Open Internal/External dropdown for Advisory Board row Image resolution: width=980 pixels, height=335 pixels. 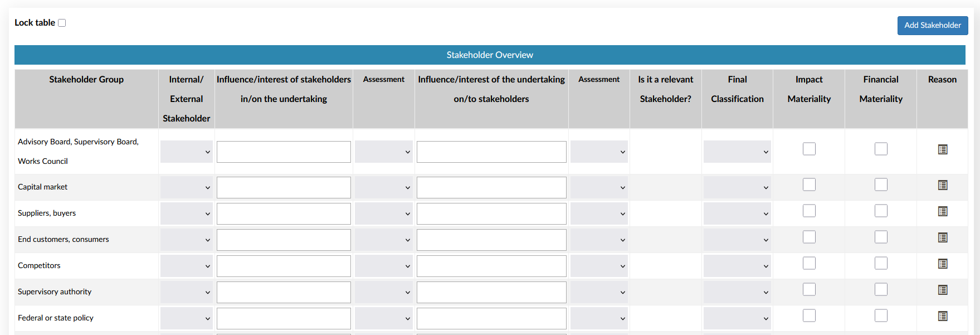[x=187, y=152]
